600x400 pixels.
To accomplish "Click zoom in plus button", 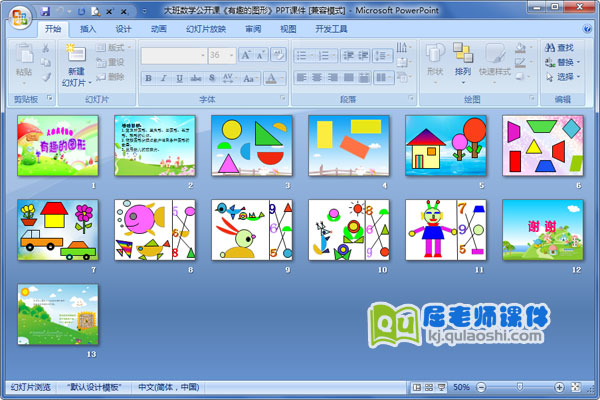I will click(x=560, y=387).
